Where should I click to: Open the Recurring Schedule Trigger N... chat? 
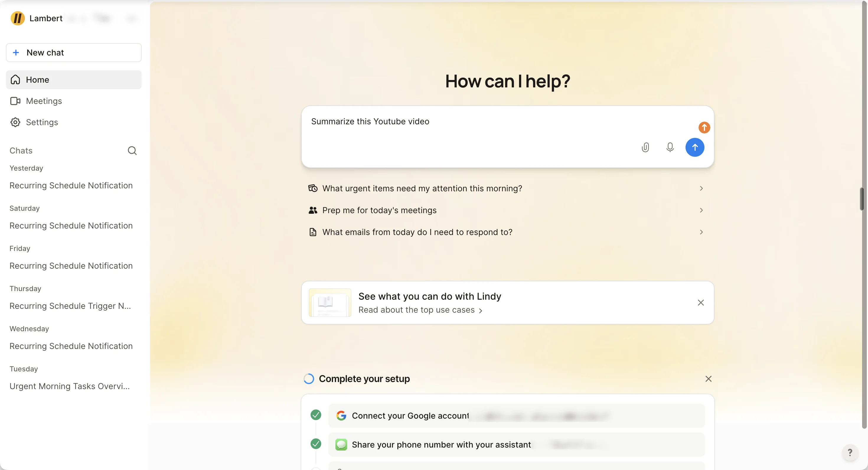click(x=70, y=306)
